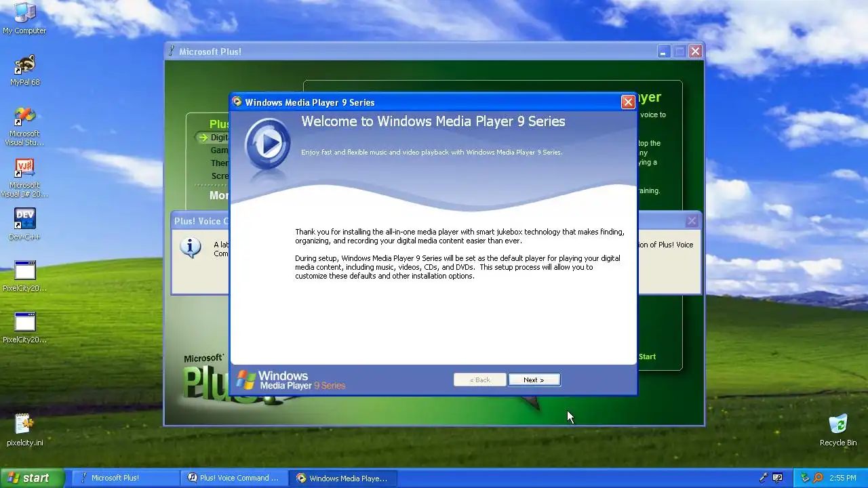Click the 'Mor' heading in Microsoft Plus!
Viewport: 868px width, 488px height.
pyautogui.click(x=219, y=195)
